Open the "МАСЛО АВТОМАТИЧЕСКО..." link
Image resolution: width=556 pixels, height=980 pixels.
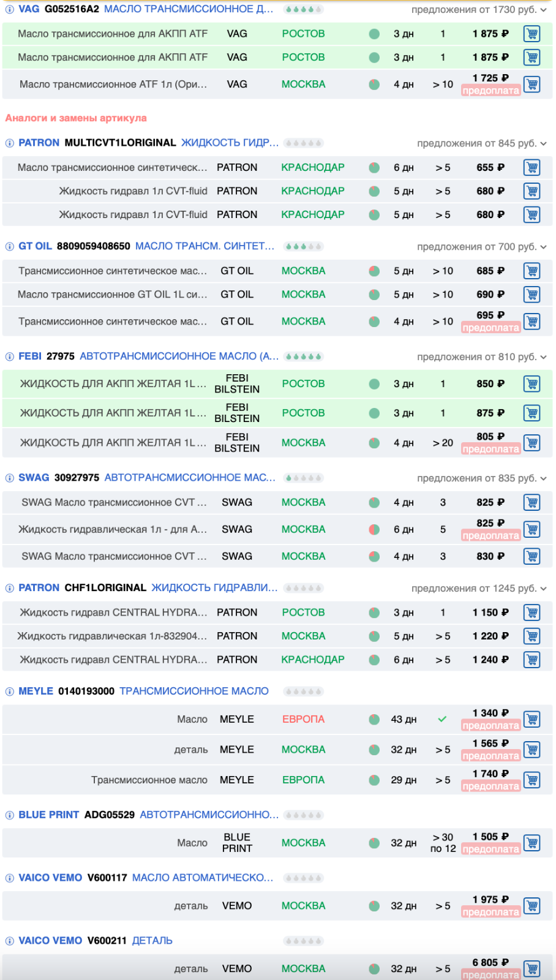click(x=203, y=878)
